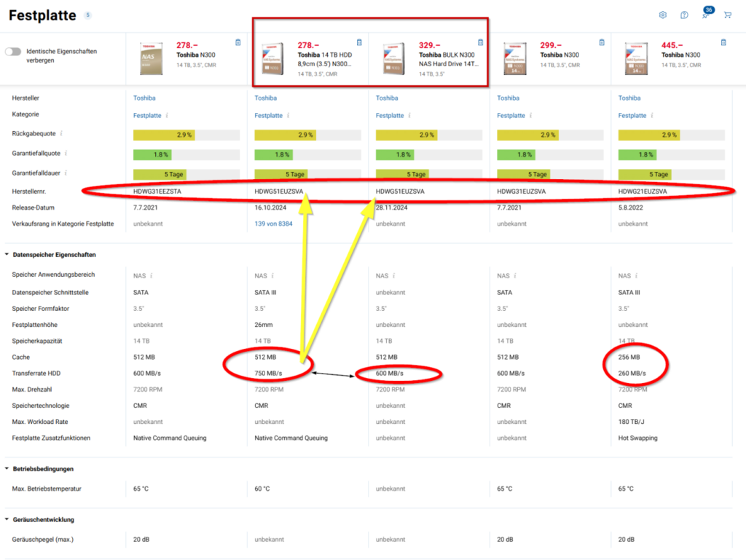The image size is (746, 560).
Task: Click the category info icon in the BULK N300 column
Action: (x=409, y=116)
